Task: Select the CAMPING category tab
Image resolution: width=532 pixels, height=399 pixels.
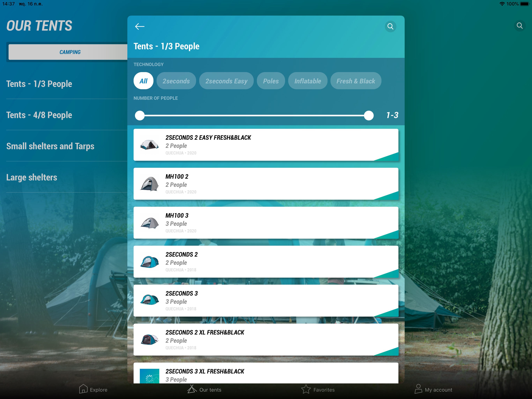Action: coord(69,52)
